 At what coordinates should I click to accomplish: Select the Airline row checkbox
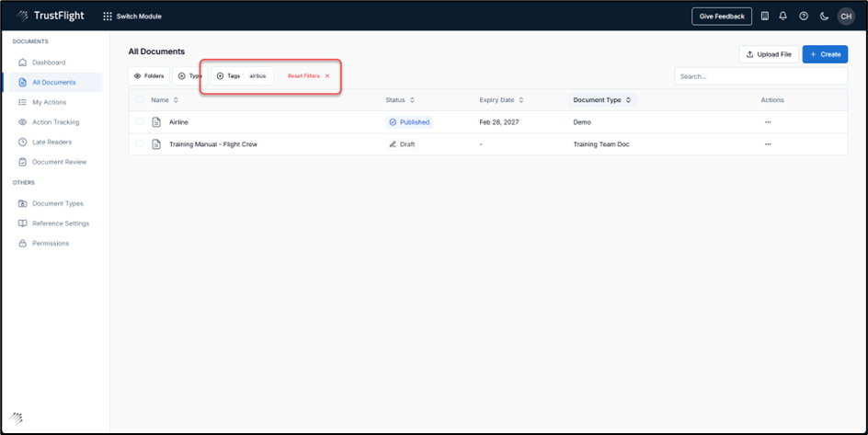pyautogui.click(x=140, y=121)
